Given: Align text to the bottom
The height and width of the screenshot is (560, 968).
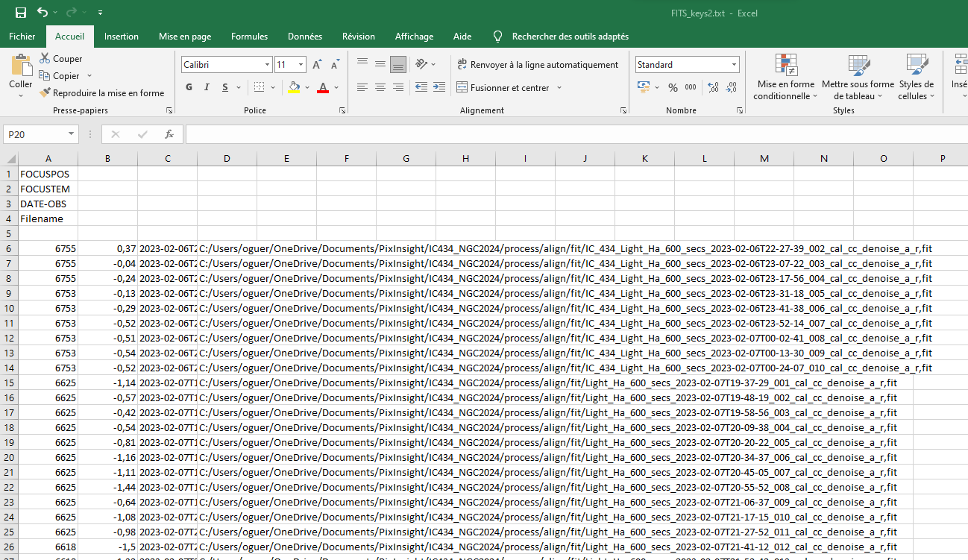Looking at the screenshot, I should point(398,64).
